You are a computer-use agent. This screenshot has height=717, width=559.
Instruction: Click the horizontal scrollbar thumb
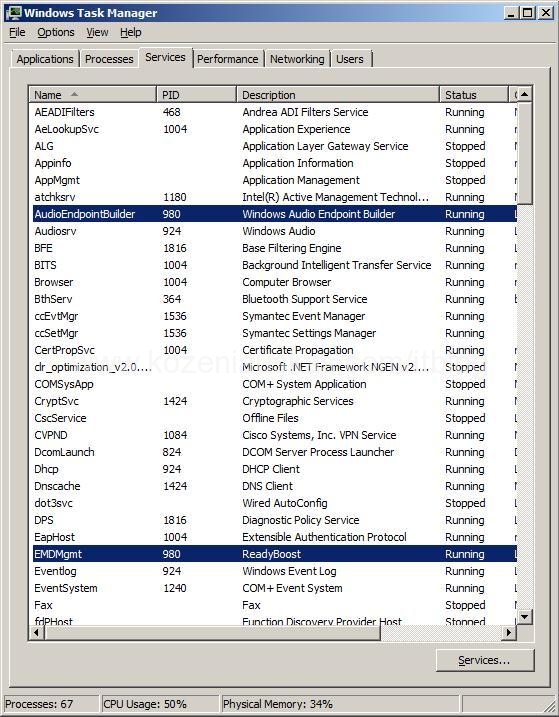tap(212, 632)
